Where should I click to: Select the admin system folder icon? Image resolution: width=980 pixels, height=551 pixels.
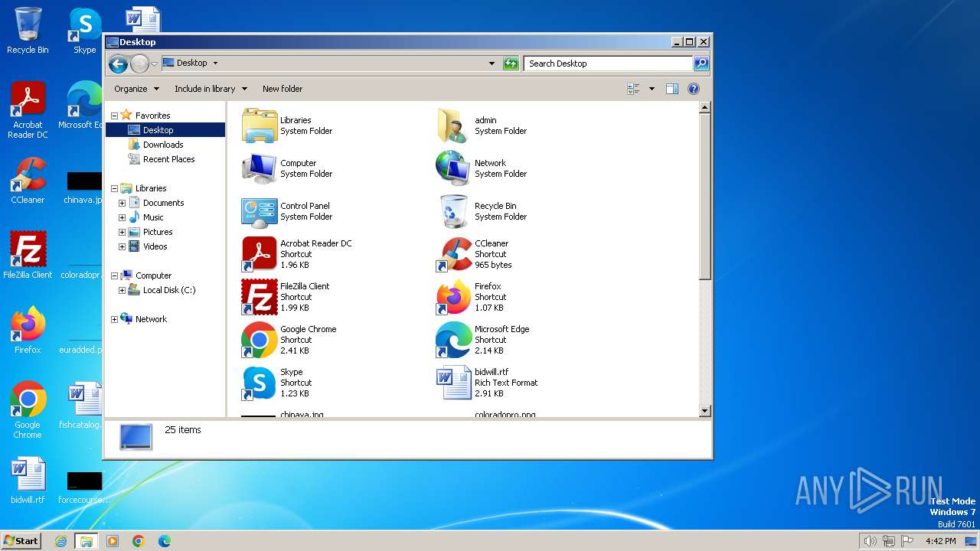(x=453, y=126)
